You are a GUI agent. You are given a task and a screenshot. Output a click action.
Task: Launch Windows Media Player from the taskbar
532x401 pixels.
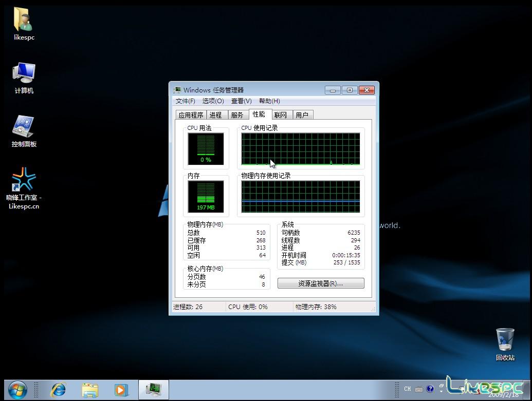(121, 389)
